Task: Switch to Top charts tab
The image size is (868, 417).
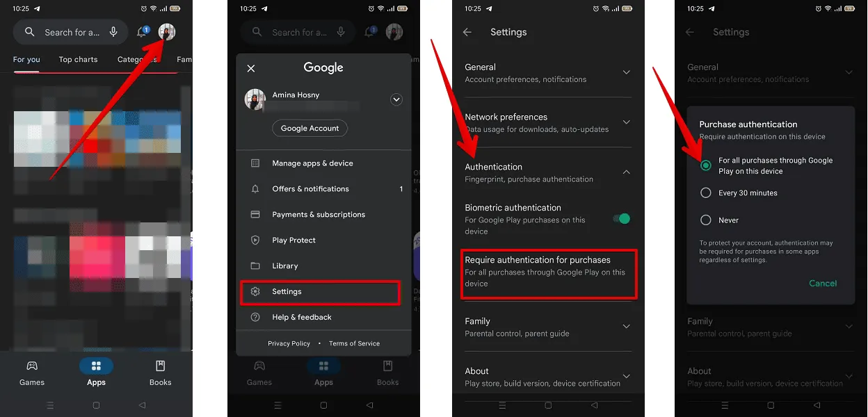Action: (x=78, y=60)
